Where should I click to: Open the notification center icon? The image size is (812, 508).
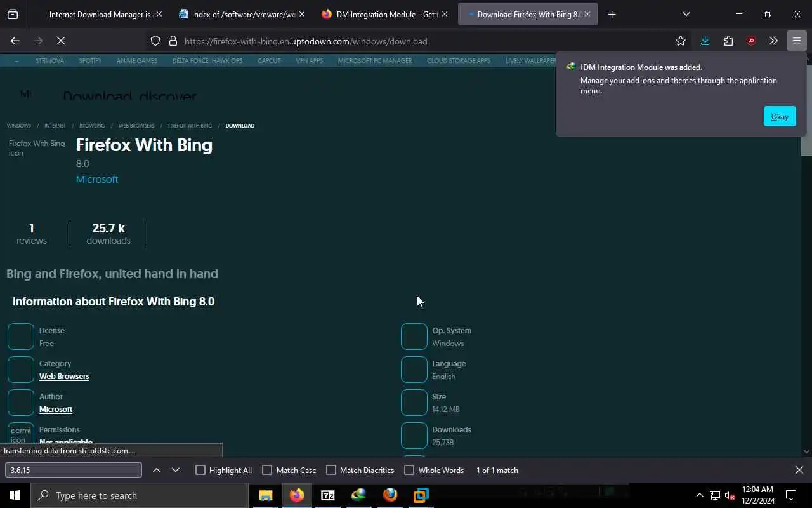point(791,495)
